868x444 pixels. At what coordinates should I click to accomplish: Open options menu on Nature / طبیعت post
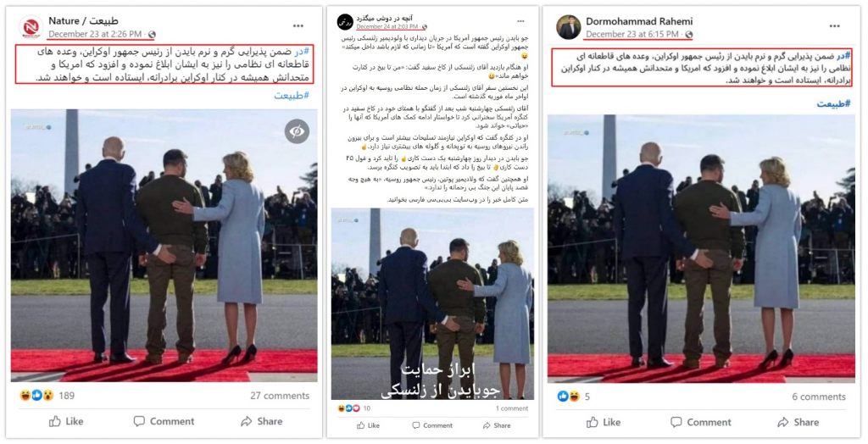tap(298, 26)
